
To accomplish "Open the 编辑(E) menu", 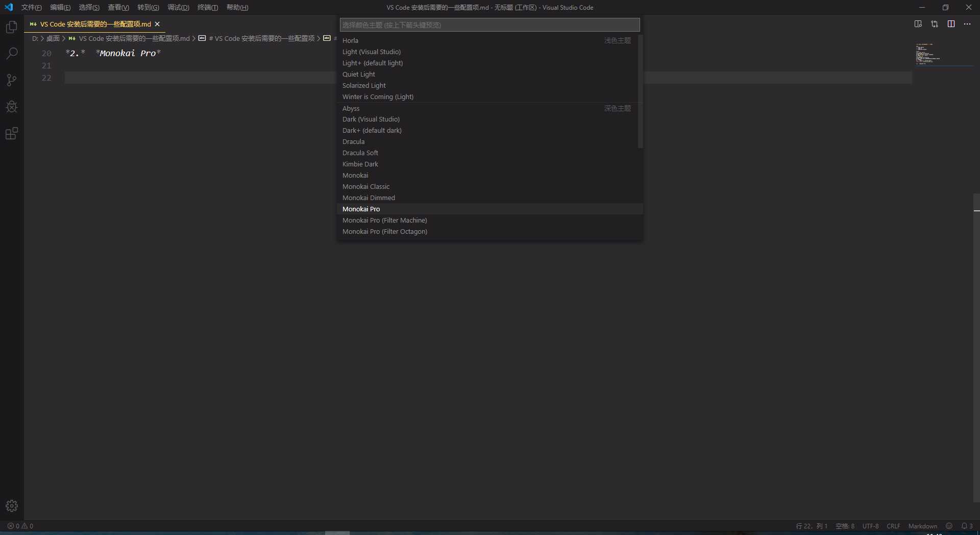I will click(x=60, y=7).
